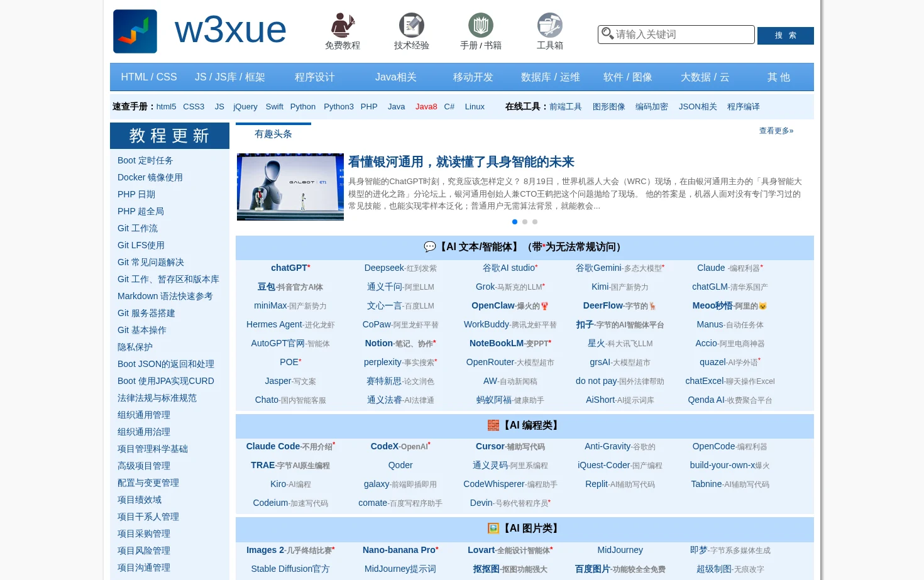Open the JSON相关 tools link
This screenshot has width=924, height=580.
coord(698,107)
